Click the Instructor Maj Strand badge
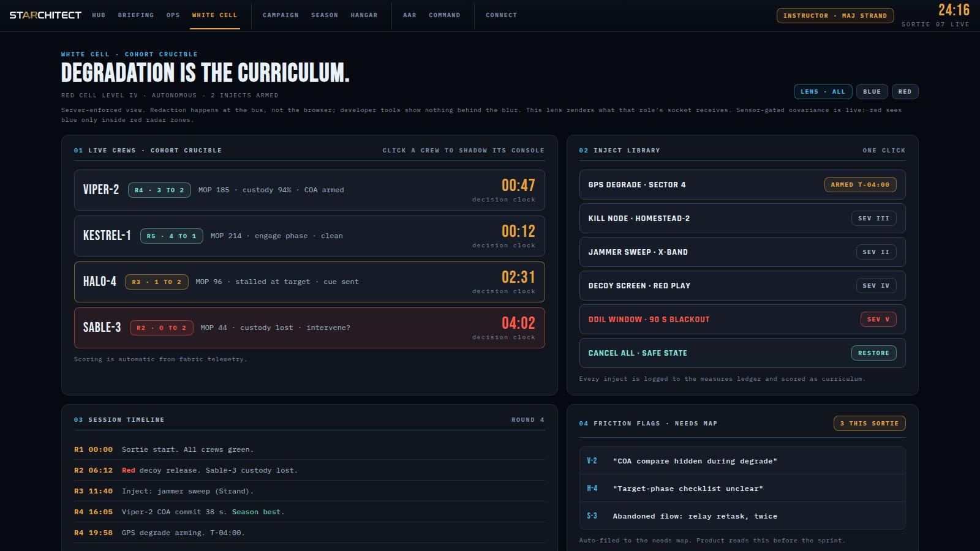 point(835,15)
